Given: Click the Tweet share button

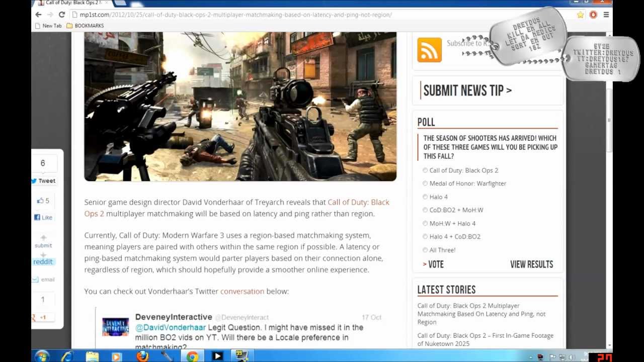Looking at the screenshot, I should (x=43, y=181).
